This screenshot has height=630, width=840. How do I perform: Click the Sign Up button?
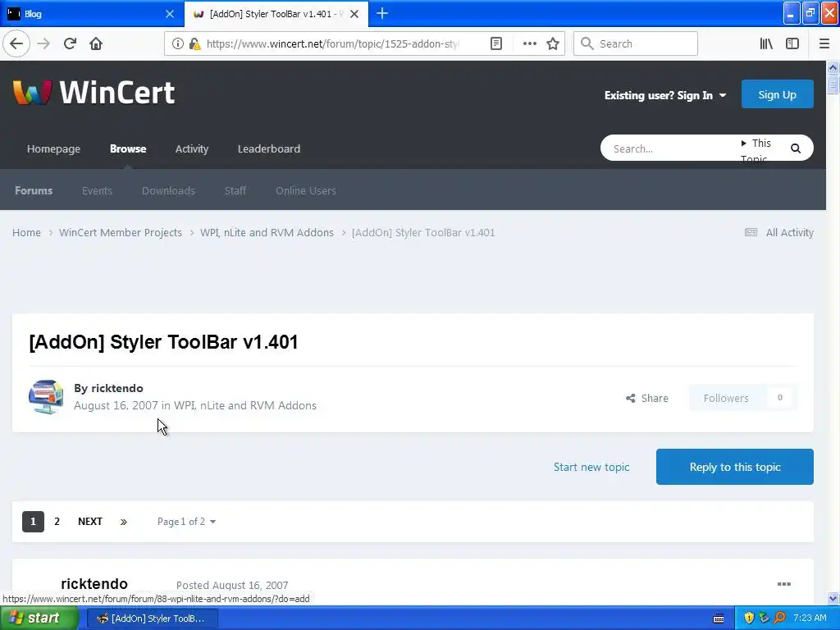coord(778,94)
